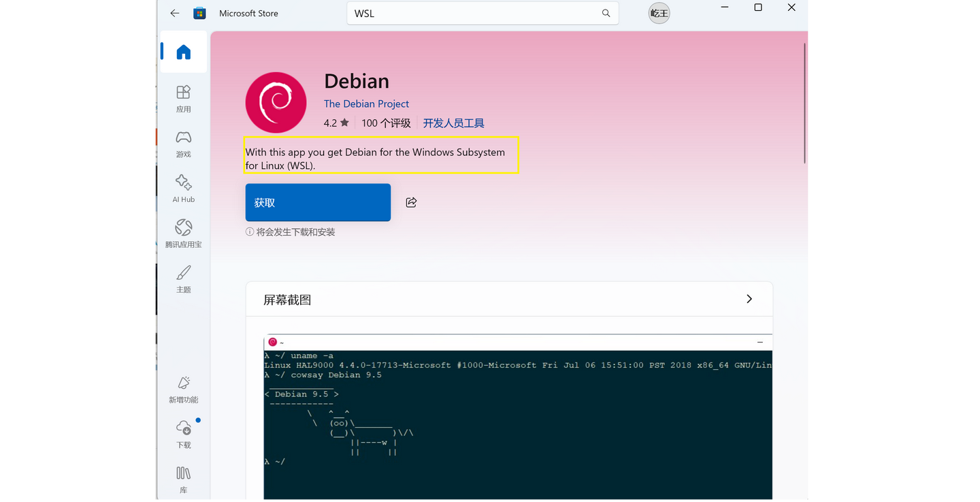Screen dimensions: 980x502
Task: Open the 库 (Library) page
Action: pyautogui.click(x=184, y=480)
